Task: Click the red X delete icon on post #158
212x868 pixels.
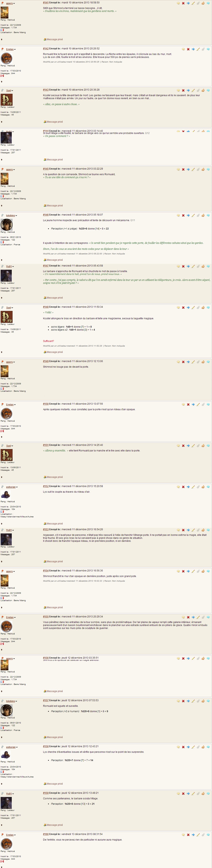Action: tap(183, 747)
